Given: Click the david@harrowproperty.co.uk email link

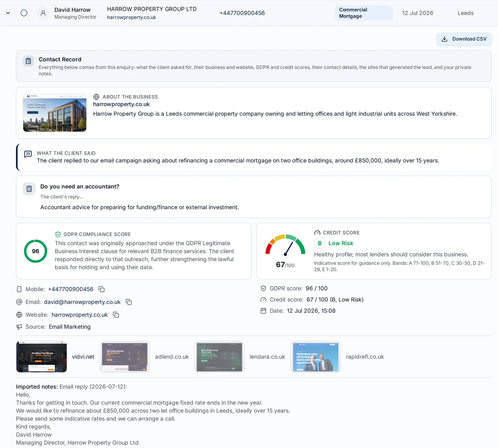Looking at the screenshot, I should (x=82, y=302).
